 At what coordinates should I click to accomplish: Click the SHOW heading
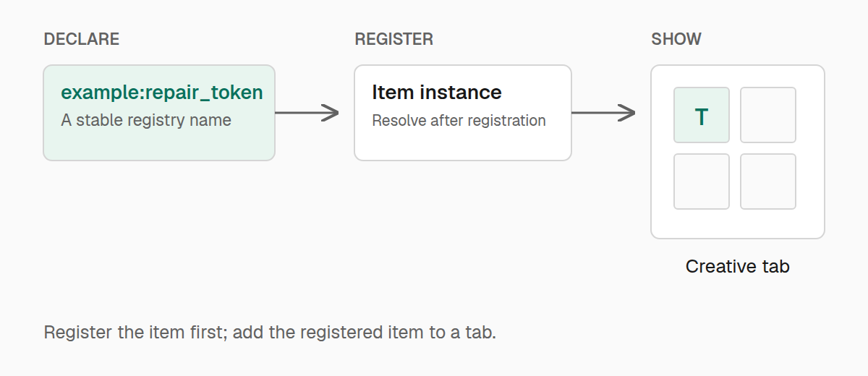coord(676,39)
